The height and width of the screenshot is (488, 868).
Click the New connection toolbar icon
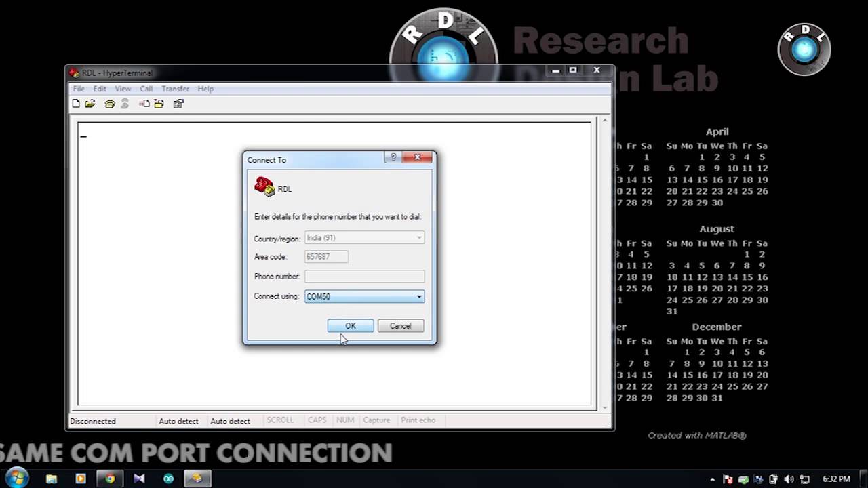coord(76,104)
